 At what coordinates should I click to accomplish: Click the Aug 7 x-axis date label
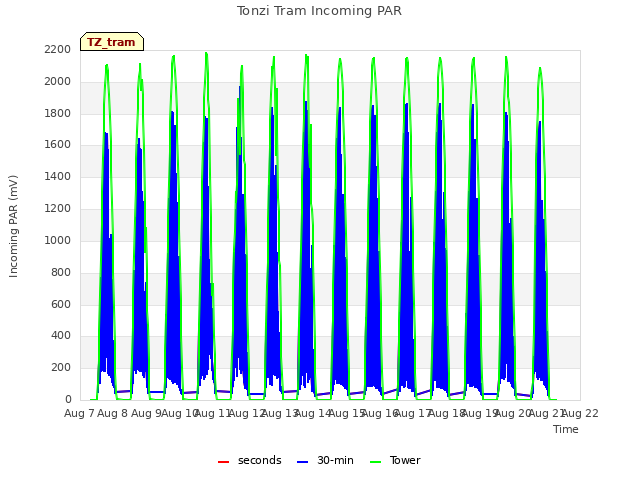coord(79,413)
